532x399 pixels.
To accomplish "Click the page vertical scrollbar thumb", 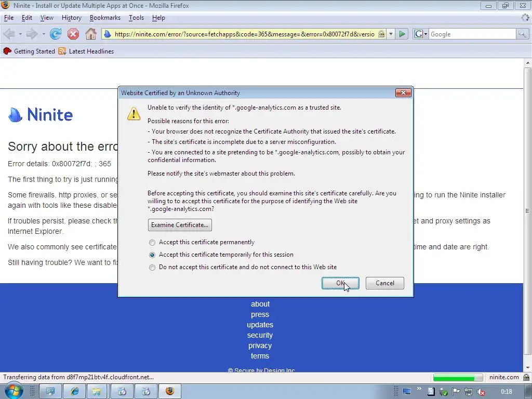I will coord(527,211).
